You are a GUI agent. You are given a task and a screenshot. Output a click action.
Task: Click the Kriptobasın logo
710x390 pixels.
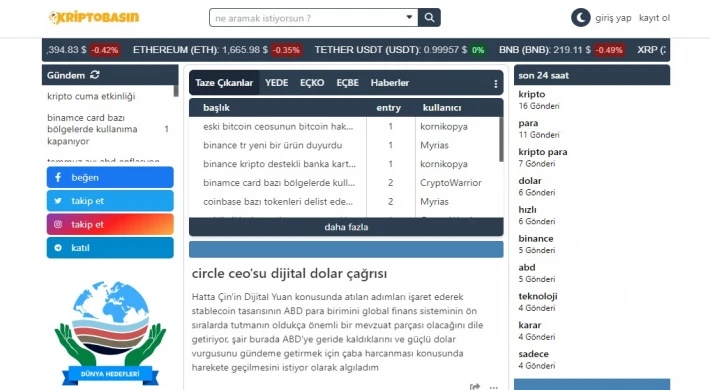(94, 18)
